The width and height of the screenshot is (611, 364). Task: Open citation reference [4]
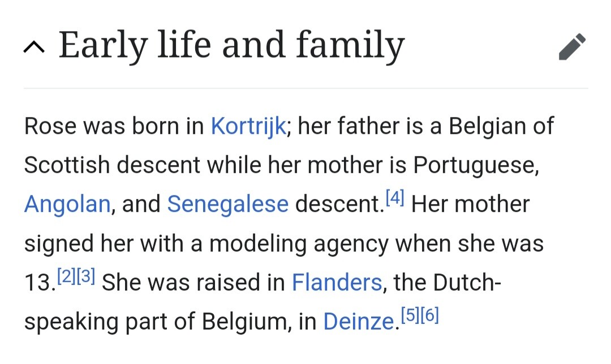tap(395, 198)
